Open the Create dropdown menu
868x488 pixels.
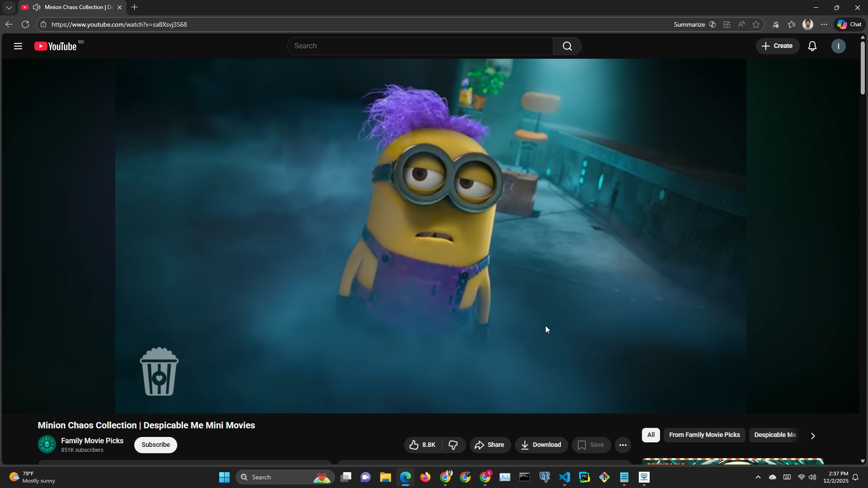pyautogui.click(x=777, y=46)
